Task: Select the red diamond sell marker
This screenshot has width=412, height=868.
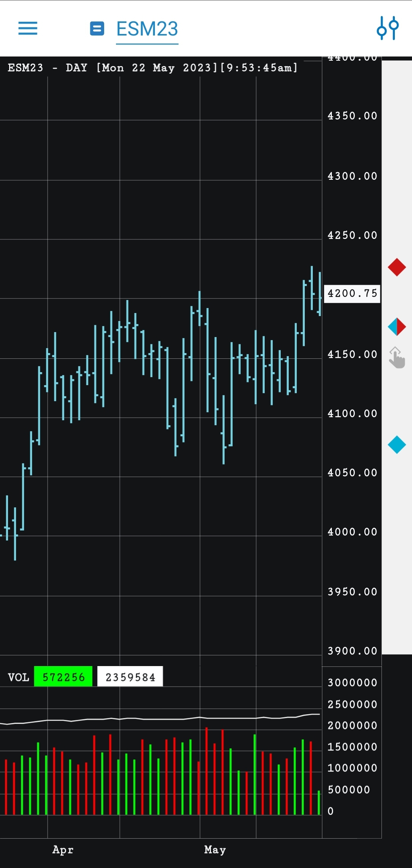Action: click(397, 267)
